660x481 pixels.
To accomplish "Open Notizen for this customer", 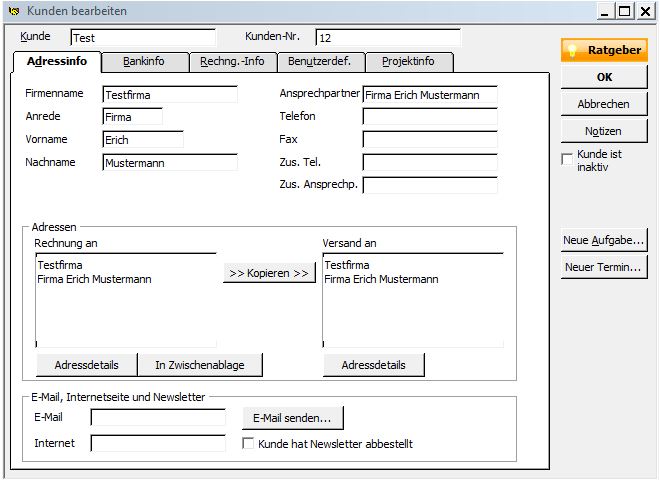I will [604, 131].
